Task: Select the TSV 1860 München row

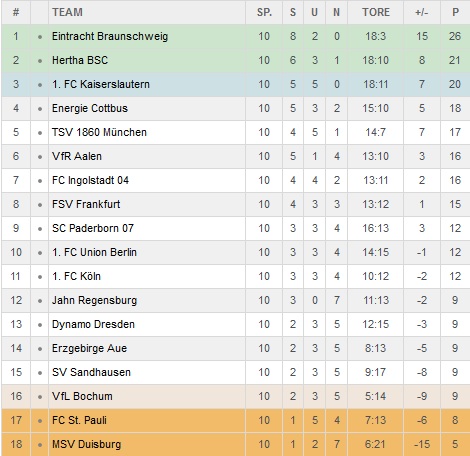Action: click(236, 132)
